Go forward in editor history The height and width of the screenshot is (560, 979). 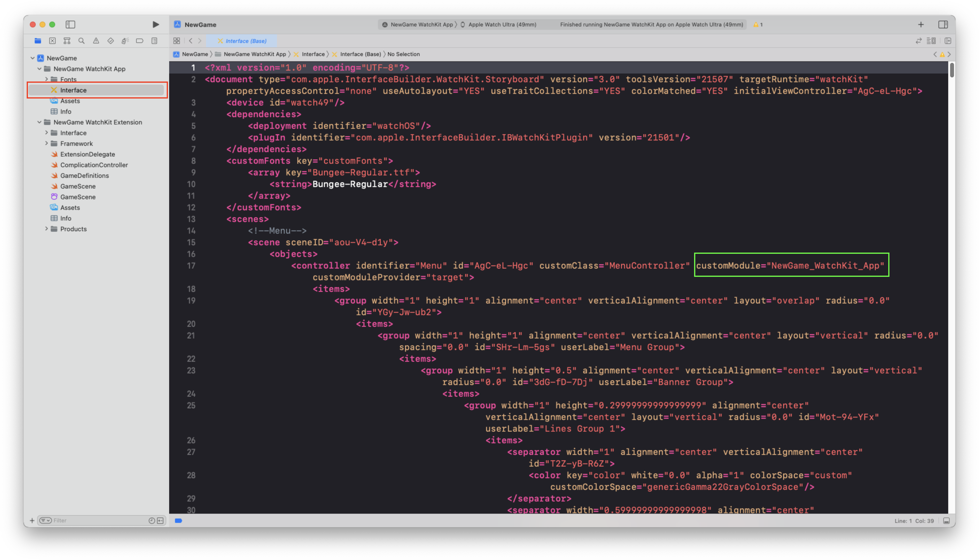click(x=200, y=41)
